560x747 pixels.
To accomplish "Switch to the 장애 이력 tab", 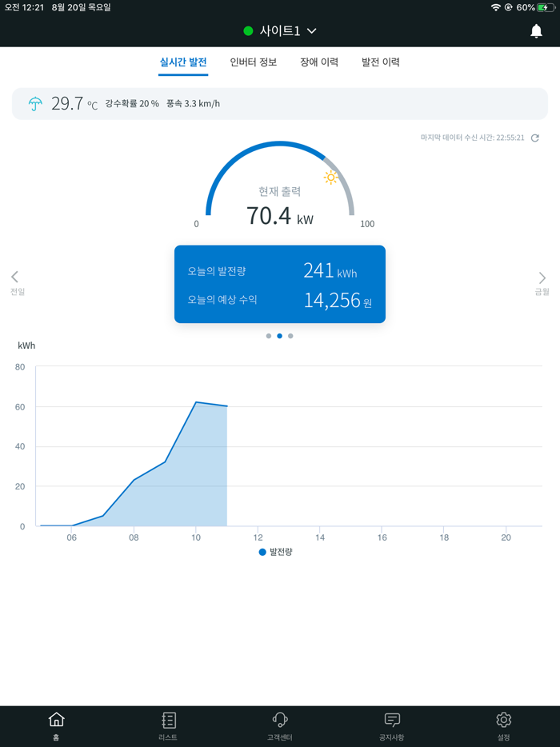I will coord(319,62).
